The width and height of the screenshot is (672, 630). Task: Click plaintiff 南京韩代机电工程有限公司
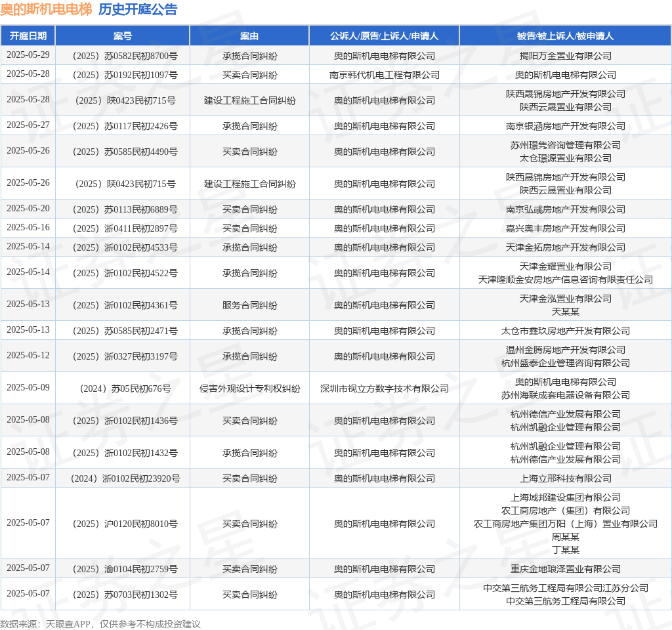pos(385,75)
